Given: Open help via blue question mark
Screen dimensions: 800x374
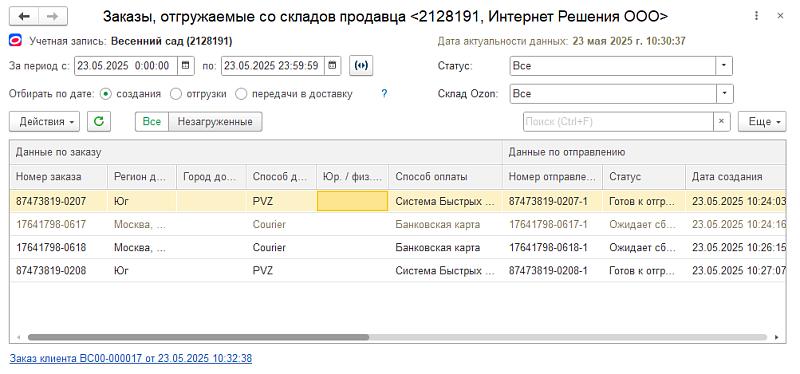Looking at the screenshot, I should tap(384, 94).
